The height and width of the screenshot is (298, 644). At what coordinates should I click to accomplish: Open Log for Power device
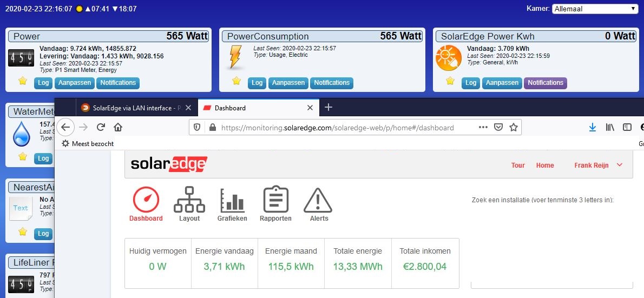43,83
